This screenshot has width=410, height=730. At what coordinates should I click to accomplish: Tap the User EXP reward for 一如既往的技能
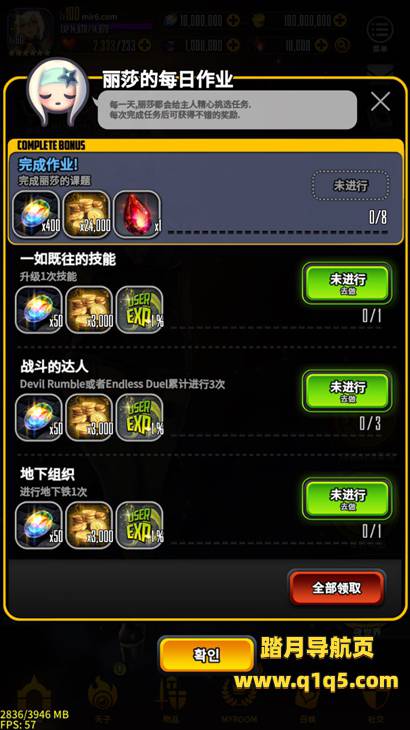point(139,310)
